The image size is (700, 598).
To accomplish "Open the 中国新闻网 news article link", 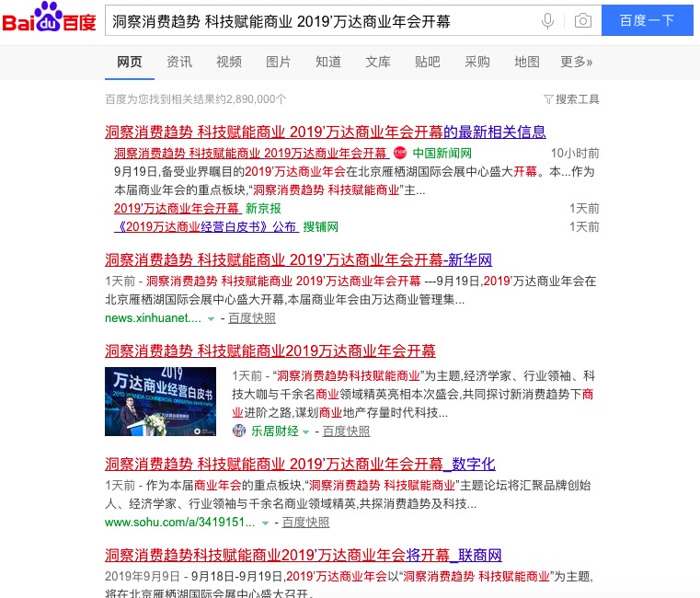I will tap(250, 154).
